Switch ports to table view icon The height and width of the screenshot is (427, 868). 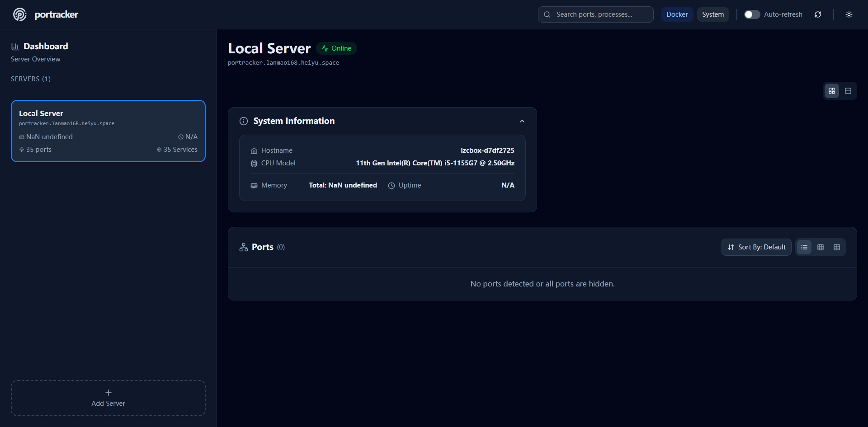pos(837,247)
